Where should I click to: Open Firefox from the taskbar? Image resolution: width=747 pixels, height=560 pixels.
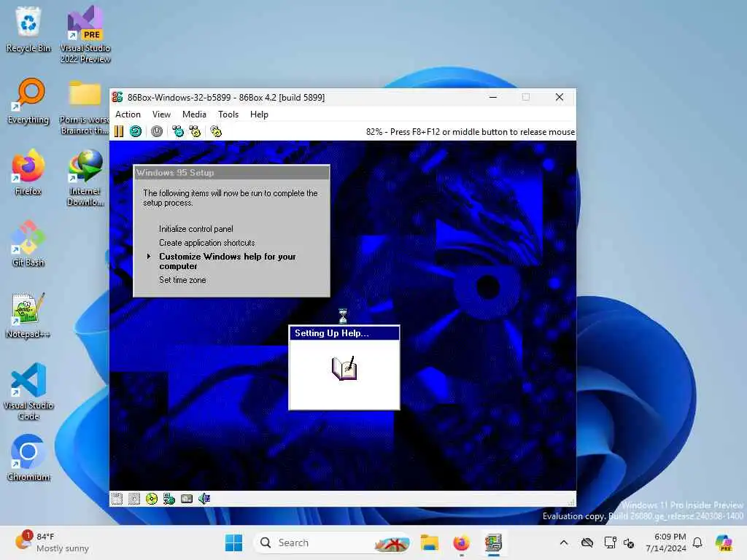pos(461,542)
